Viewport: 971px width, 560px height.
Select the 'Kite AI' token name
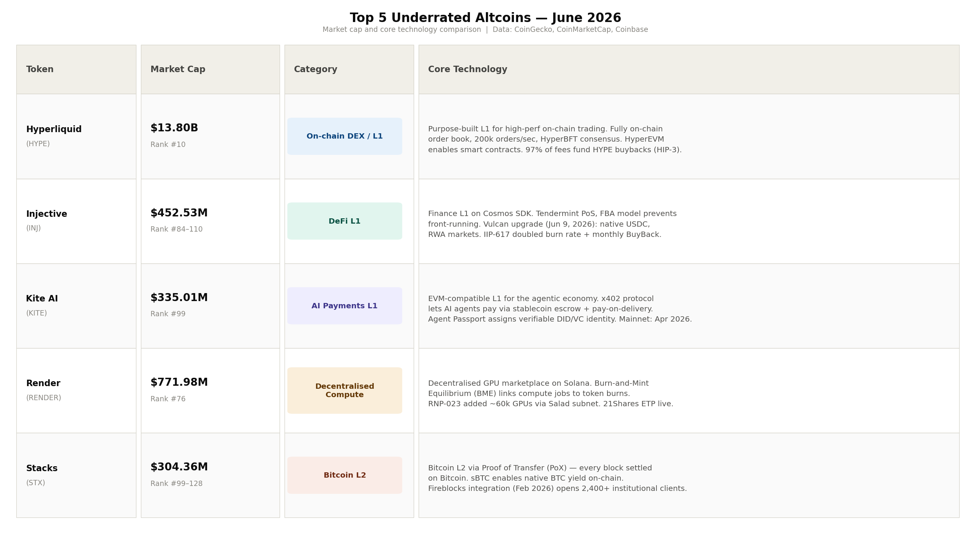[41, 299]
